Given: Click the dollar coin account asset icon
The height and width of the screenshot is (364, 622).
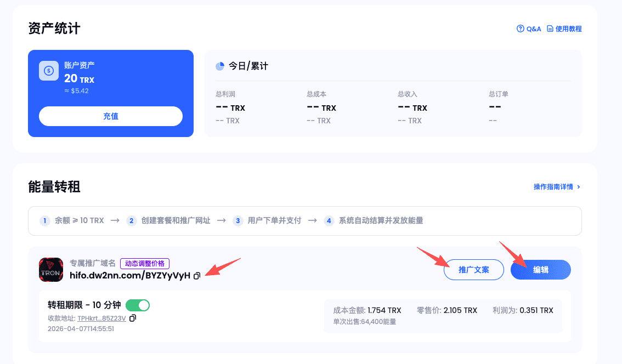Looking at the screenshot, I should click(49, 71).
